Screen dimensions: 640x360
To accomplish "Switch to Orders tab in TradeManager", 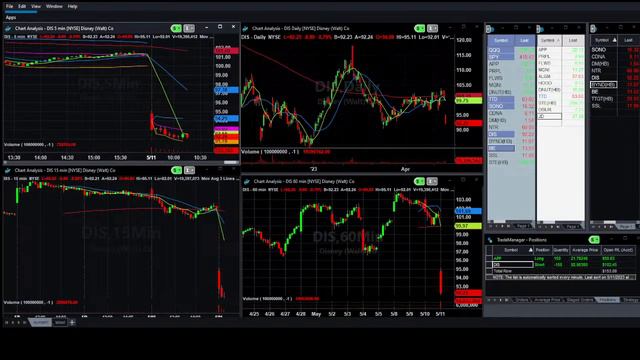I will pos(522,300).
